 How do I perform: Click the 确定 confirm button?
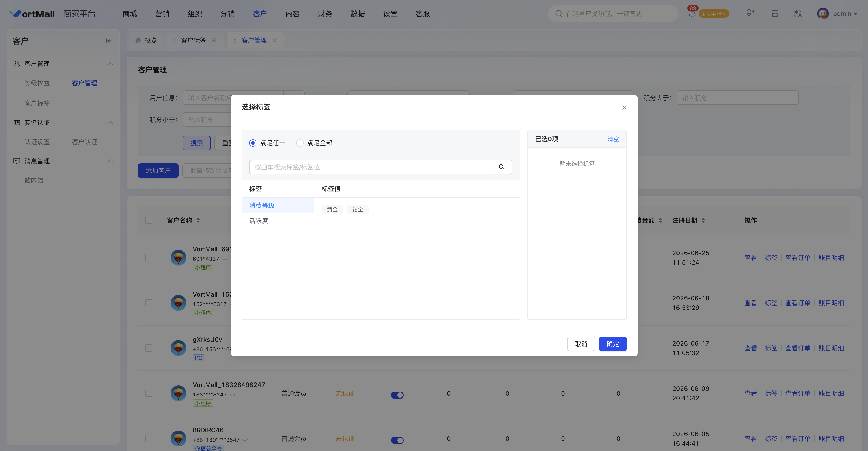click(612, 344)
